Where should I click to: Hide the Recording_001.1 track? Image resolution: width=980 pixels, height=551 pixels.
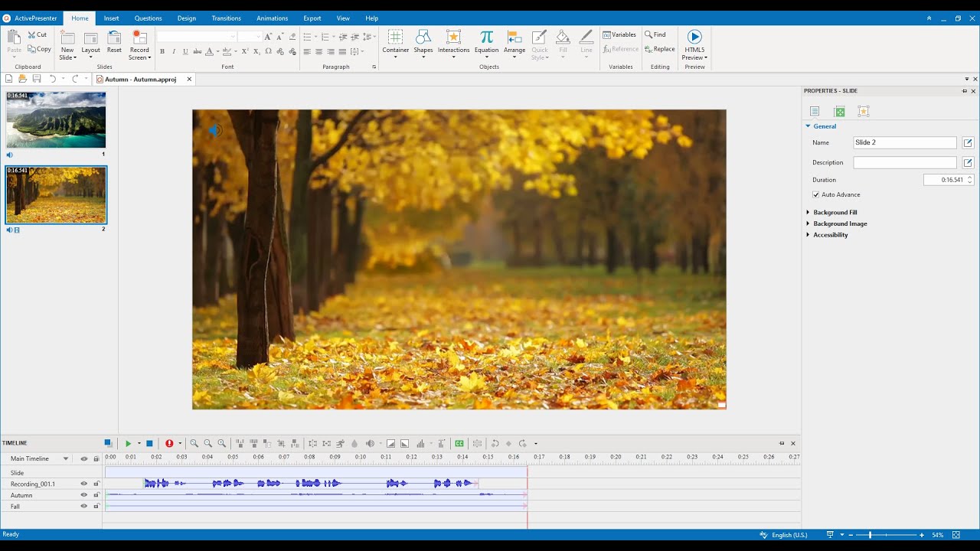pyautogui.click(x=84, y=484)
